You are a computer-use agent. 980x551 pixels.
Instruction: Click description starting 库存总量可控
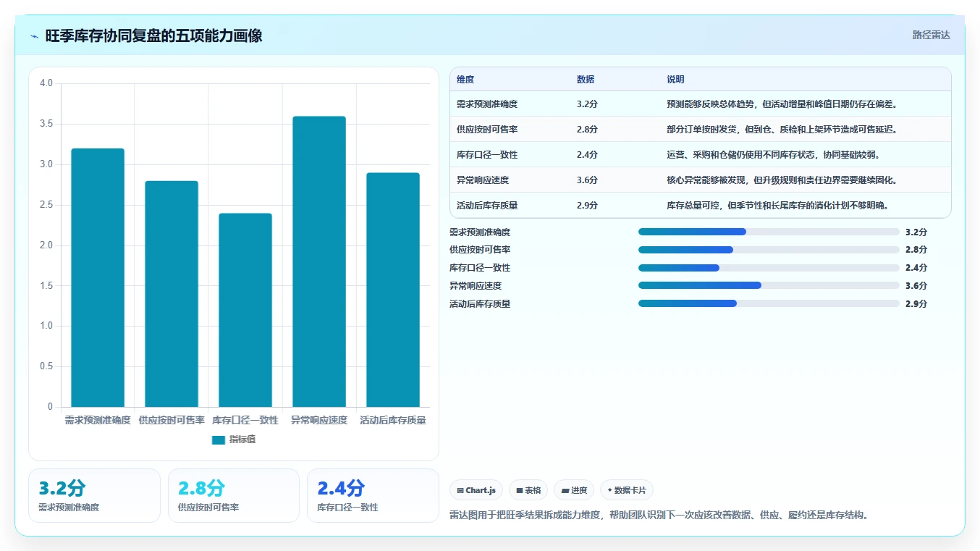777,206
